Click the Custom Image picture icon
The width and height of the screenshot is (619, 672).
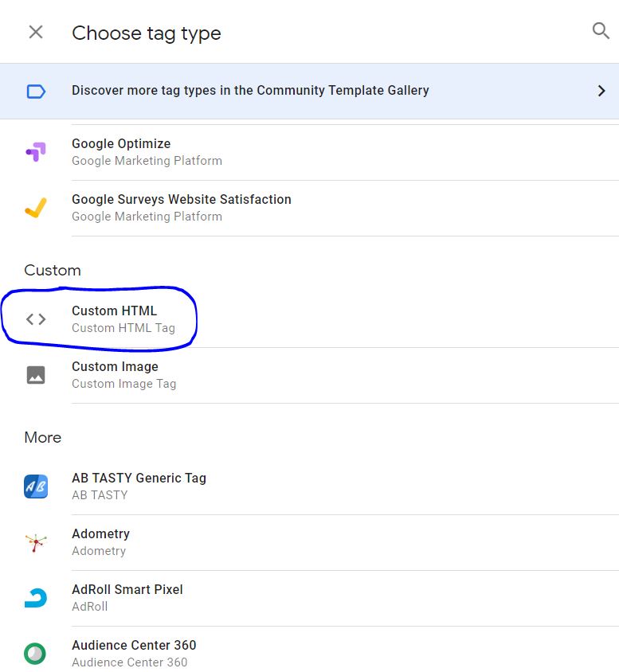pos(36,375)
